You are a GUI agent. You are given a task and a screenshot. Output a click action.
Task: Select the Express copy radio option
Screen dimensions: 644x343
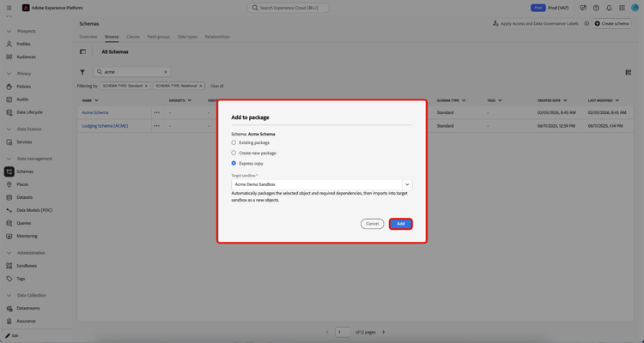click(x=234, y=163)
